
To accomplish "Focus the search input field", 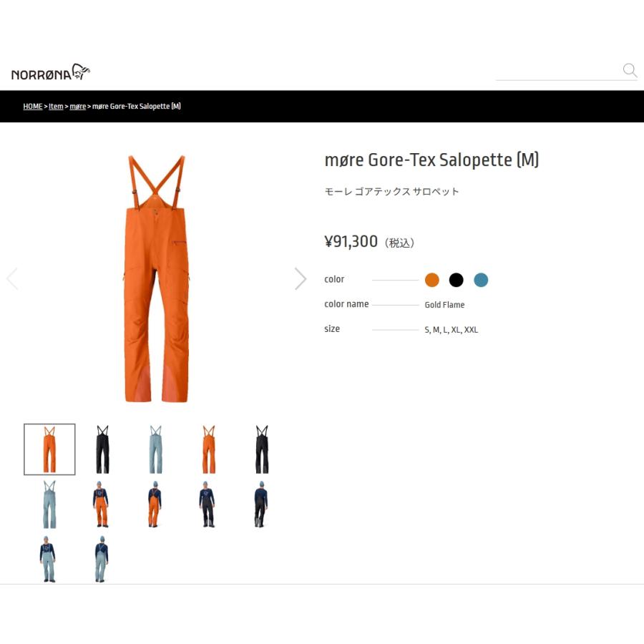I will 559,71.
